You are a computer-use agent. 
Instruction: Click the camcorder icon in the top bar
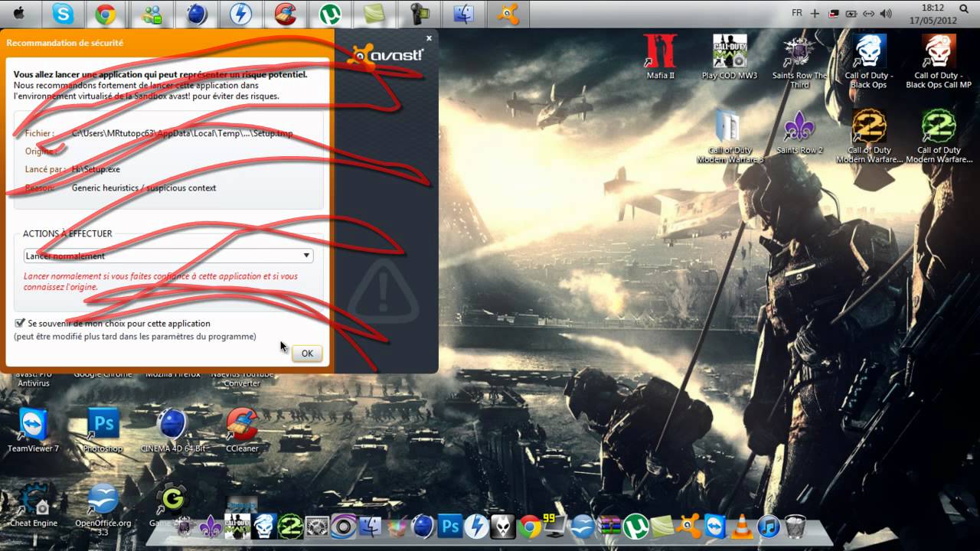tap(420, 14)
